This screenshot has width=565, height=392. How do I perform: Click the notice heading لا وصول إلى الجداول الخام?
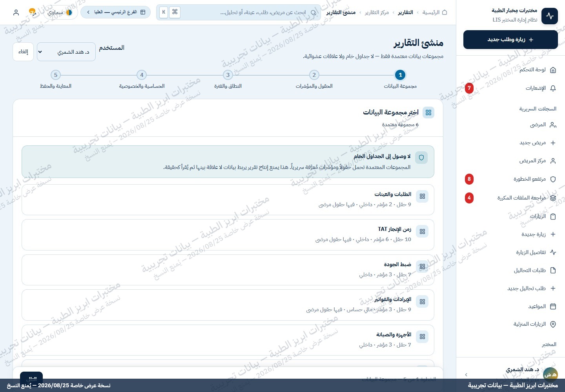point(382,156)
